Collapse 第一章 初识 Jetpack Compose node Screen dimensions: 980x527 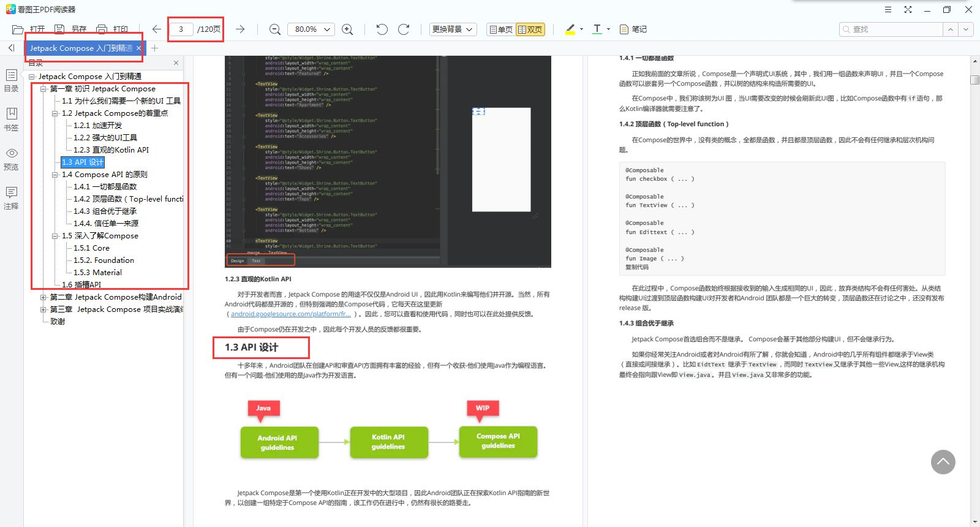[43, 89]
